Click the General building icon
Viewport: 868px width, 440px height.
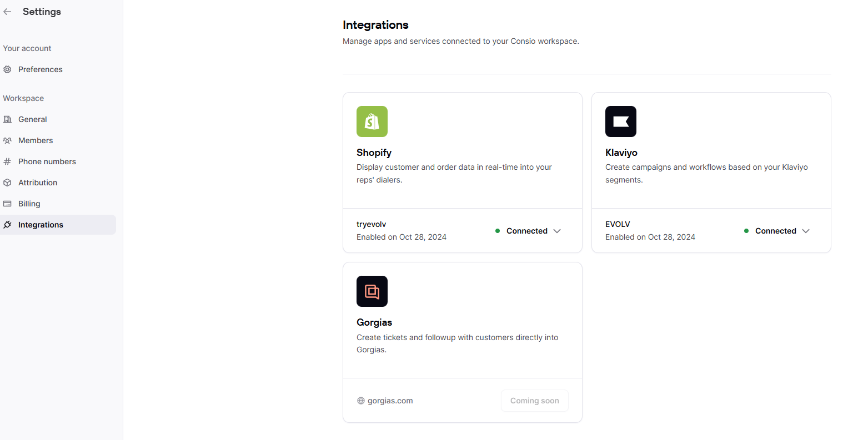[x=7, y=119]
